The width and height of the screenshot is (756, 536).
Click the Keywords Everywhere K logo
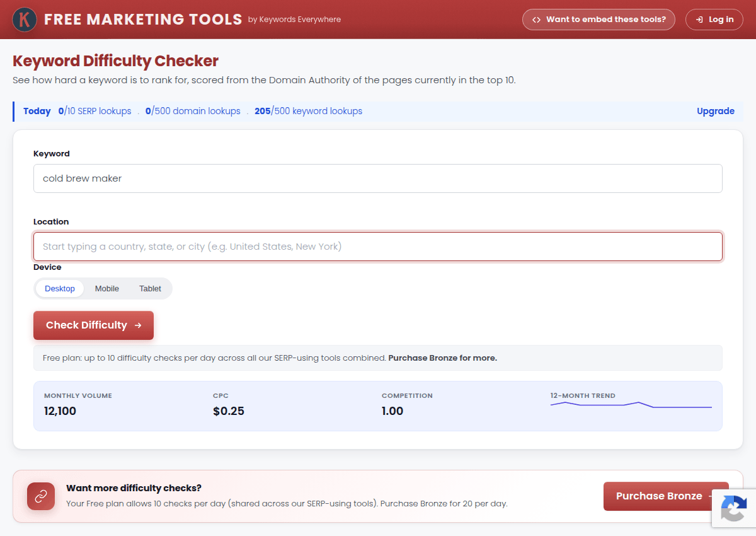(x=25, y=20)
